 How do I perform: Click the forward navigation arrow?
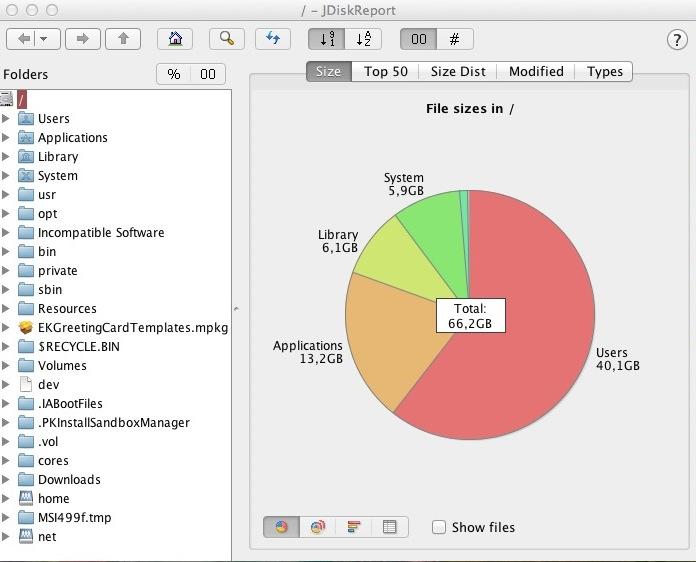[x=83, y=39]
